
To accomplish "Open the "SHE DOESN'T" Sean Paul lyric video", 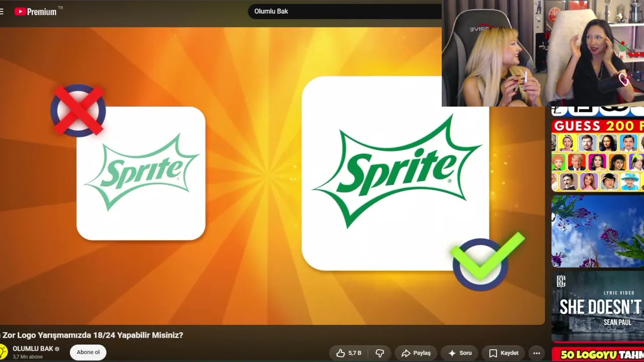I will [x=598, y=307].
